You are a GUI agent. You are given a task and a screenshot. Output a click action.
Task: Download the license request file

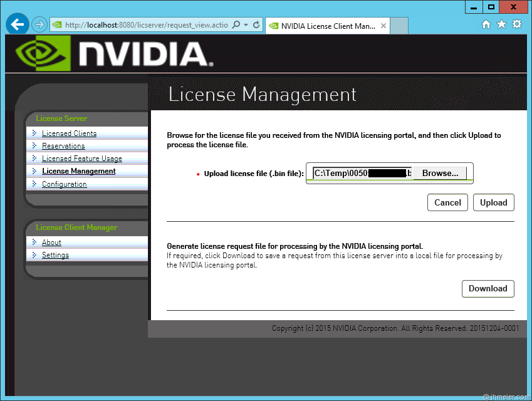pyautogui.click(x=488, y=288)
